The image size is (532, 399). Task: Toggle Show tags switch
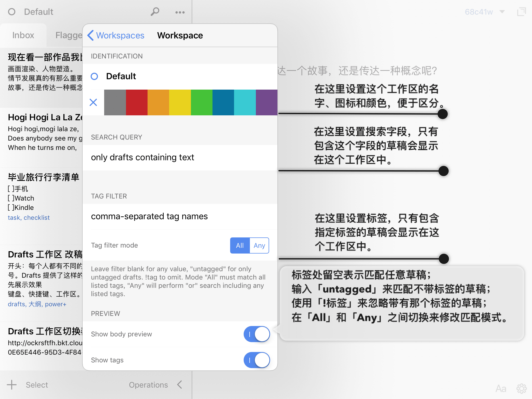coord(257,360)
